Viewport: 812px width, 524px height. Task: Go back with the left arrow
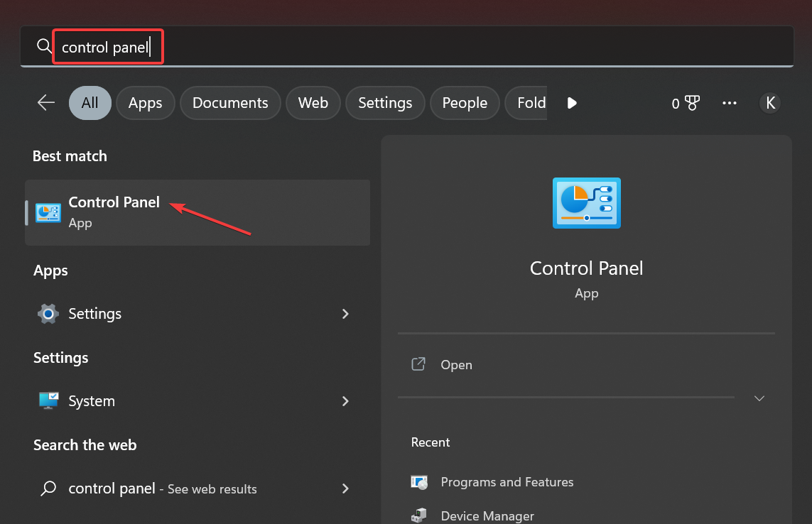tap(46, 102)
